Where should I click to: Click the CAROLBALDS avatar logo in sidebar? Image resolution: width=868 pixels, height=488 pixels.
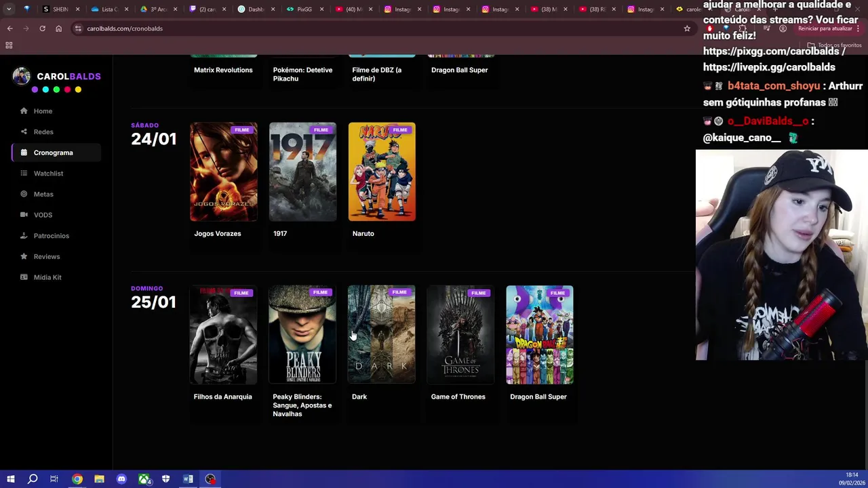tap(22, 77)
